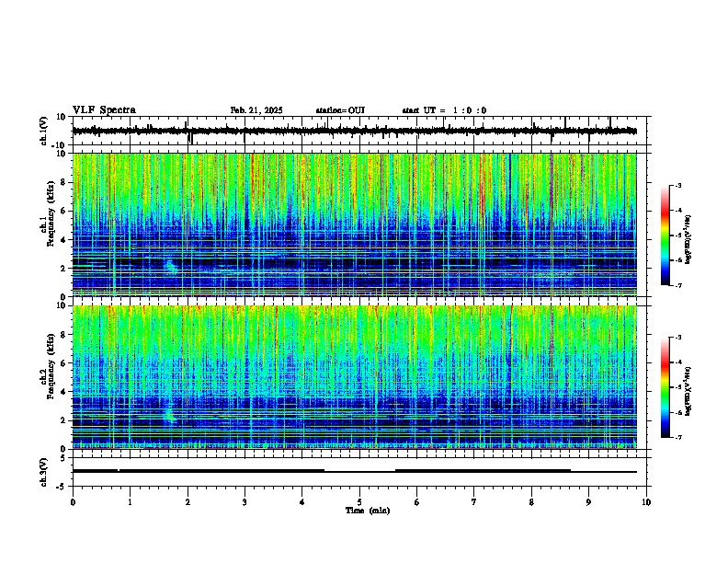Viewport: 728px width, 563px height.
Task: Click the ch.1 waveform trace strip
Action: click(354, 131)
